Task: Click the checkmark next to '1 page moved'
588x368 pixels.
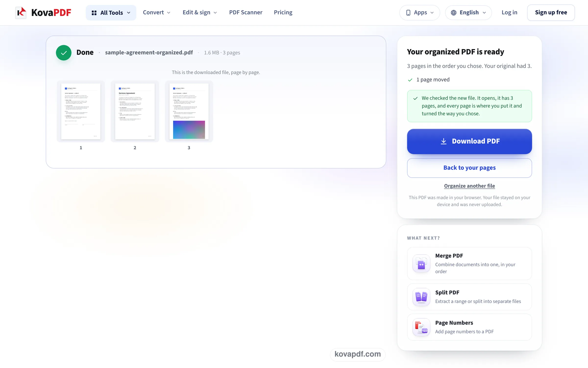Action: pyautogui.click(x=410, y=80)
